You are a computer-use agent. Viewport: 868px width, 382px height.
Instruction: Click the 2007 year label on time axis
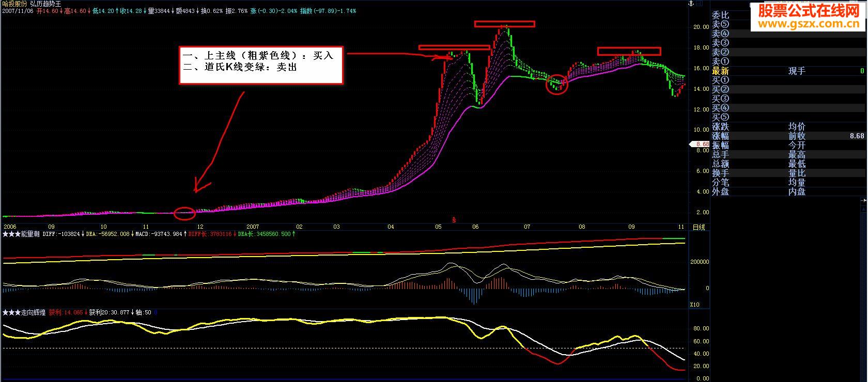pos(253,227)
